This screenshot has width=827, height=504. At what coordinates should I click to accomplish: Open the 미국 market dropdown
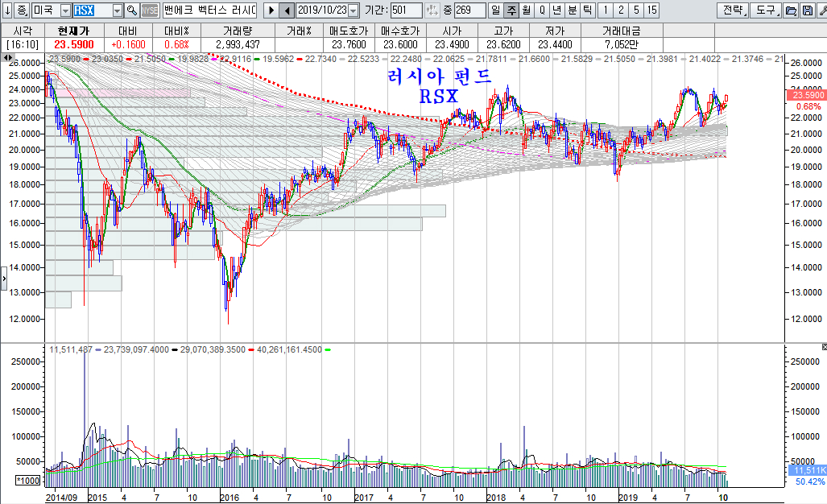click(65, 10)
